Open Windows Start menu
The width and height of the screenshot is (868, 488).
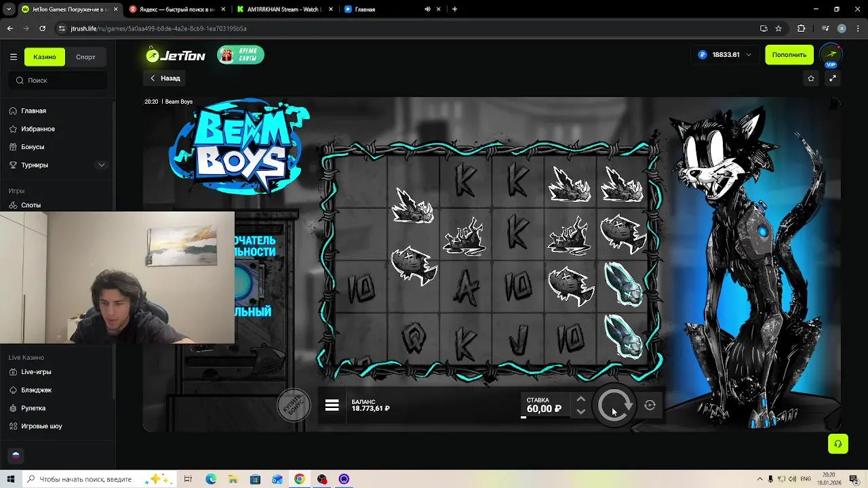(x=10, y=479)
